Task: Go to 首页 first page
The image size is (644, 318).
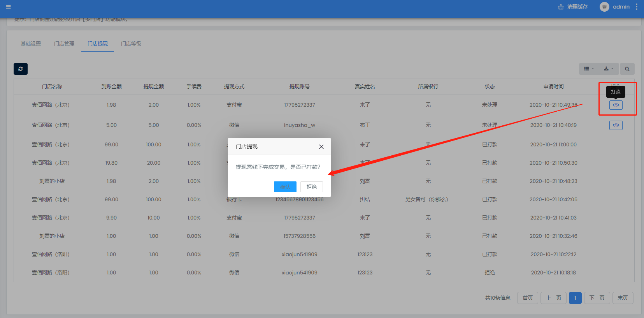Action: (527, 298)
